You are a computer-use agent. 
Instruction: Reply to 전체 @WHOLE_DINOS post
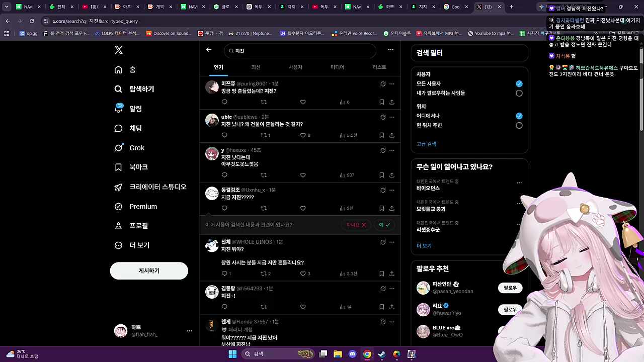[226, 274]
